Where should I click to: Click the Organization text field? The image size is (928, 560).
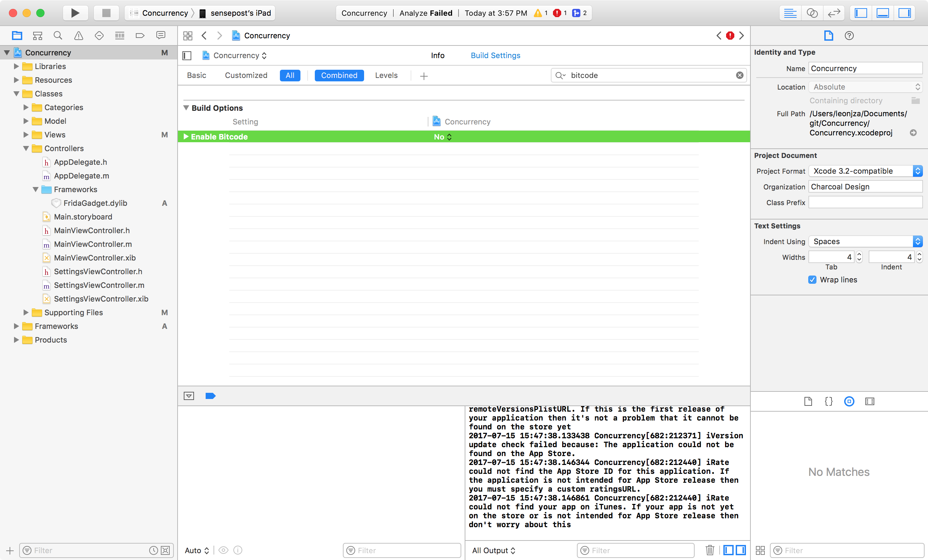coord(865,187)
